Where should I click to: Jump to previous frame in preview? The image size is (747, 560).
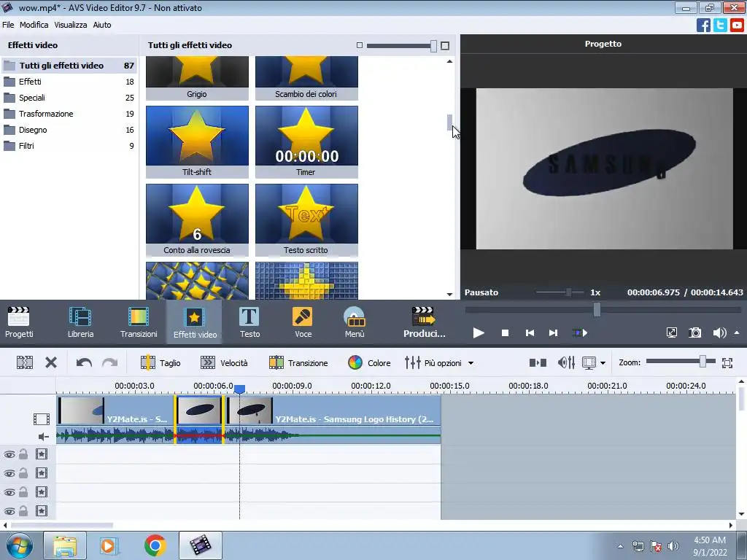(530, 332)
